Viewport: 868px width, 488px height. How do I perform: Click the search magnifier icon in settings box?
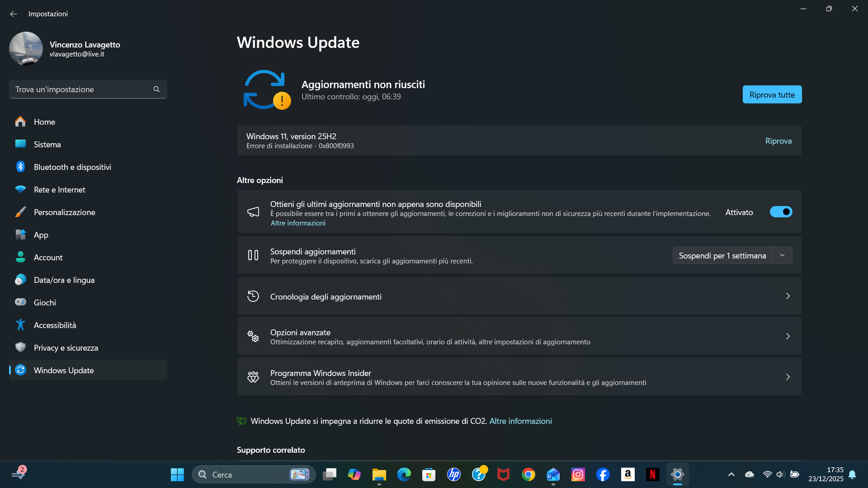click(x=156, y=89)
